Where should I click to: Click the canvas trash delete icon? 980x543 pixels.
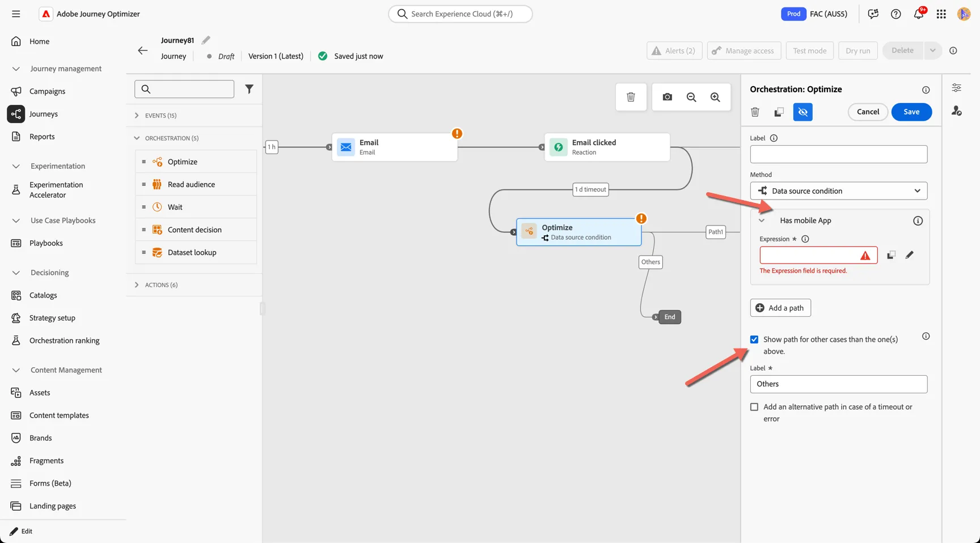[x=631, y=97]
